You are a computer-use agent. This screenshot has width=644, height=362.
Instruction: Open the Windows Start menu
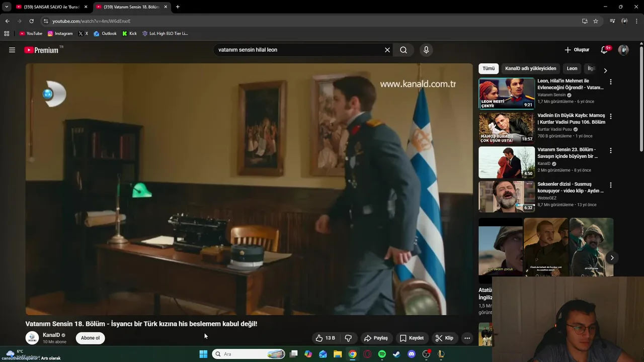[203, 354]
